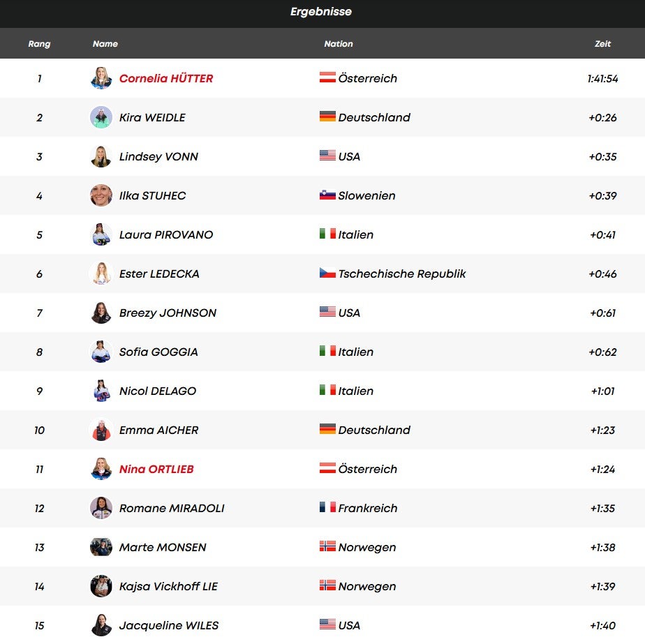The image size is (645, 644).
Task: Click the Czech flag for Ester Ledecka
Action: click(327, 273)
